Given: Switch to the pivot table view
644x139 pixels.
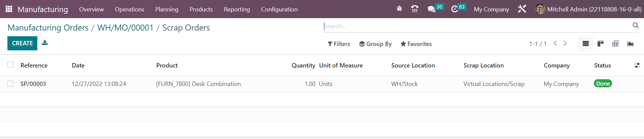Looking at the screenshot, I should pyautogui.click(x=615, y=44).
